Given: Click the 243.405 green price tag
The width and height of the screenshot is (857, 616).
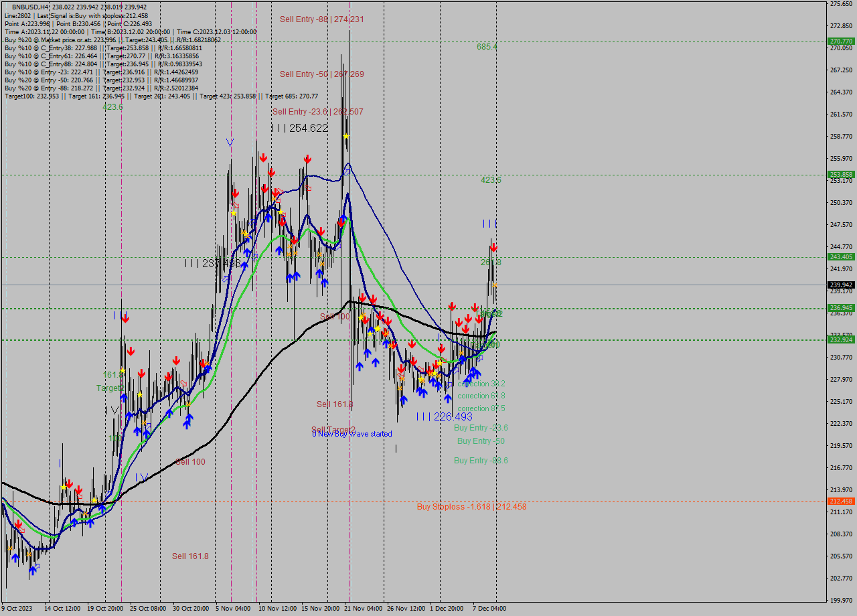Looking at the screenshot, I should click(x=841, y=256).
